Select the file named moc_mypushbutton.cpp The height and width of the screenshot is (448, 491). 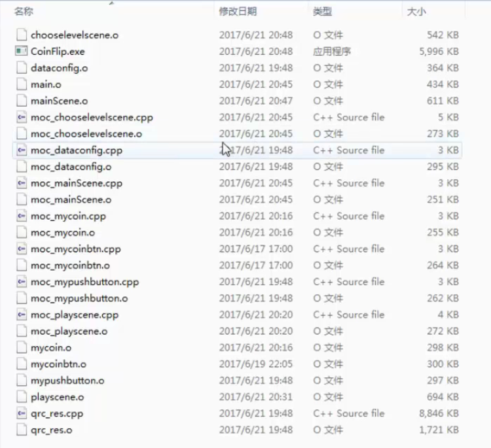point(84,282)
